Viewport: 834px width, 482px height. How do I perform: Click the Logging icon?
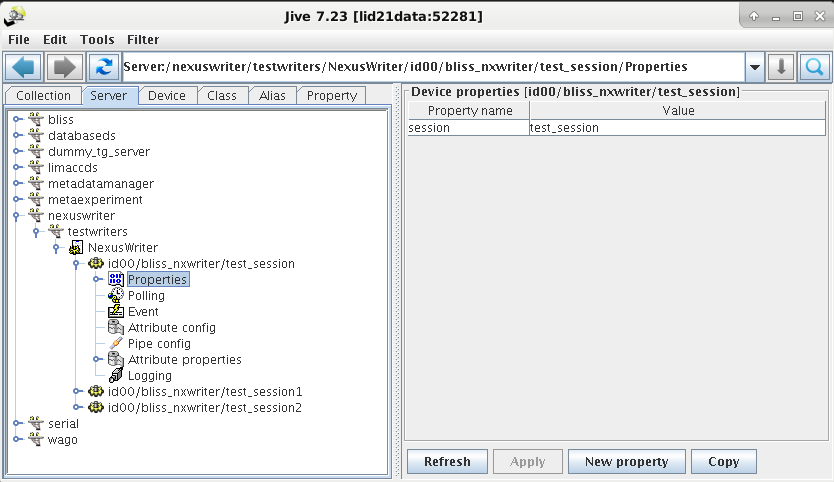116,375
